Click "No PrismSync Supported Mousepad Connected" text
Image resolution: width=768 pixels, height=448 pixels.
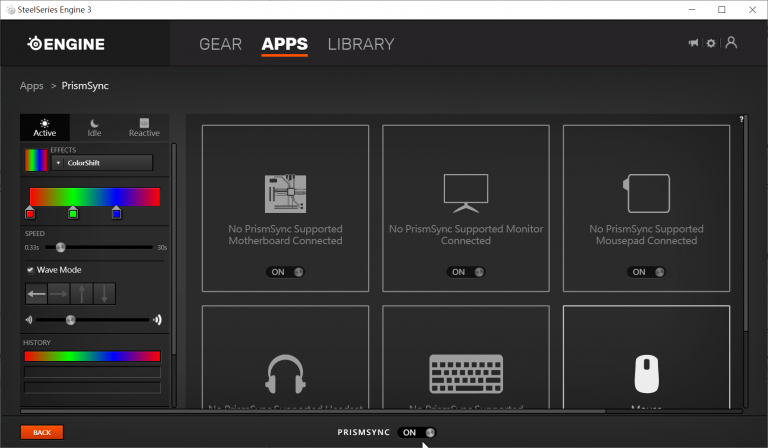(647, 235)
